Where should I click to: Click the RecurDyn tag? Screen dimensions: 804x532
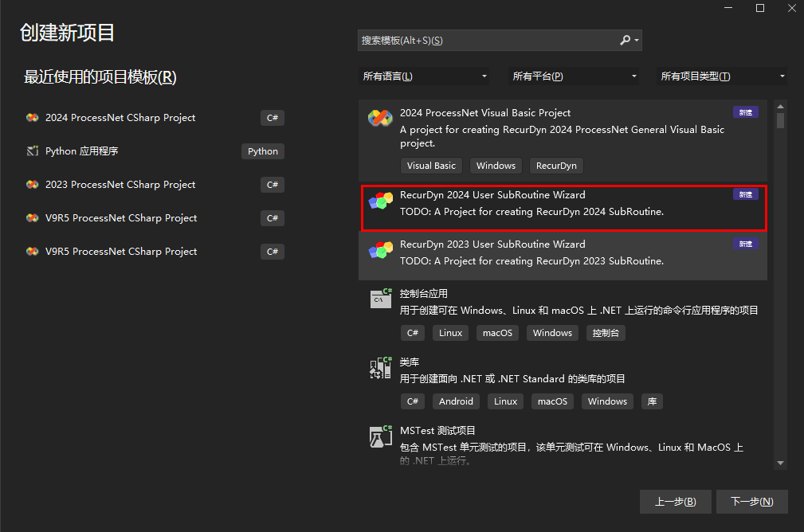coord(556,166)
